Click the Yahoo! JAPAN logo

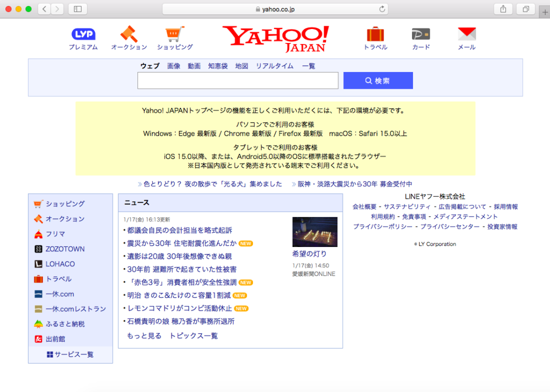tap(276, 39)
